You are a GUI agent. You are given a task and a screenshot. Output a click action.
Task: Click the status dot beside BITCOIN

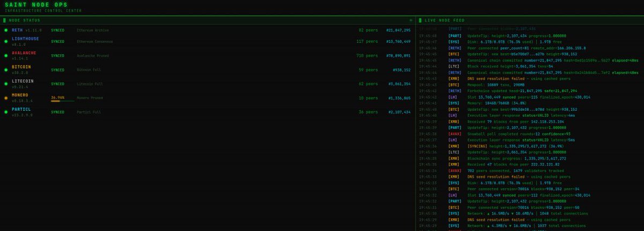click(6, 70)
